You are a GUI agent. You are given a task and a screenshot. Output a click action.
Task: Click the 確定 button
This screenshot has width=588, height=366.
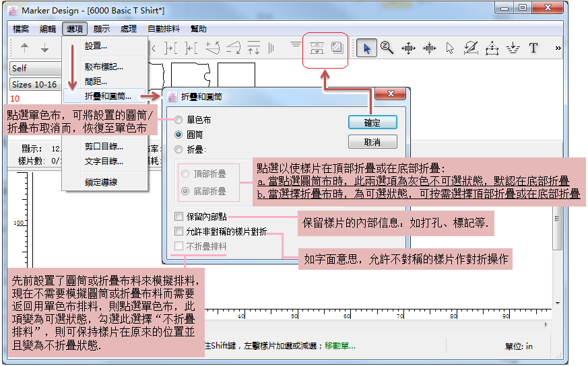(372, 122)
